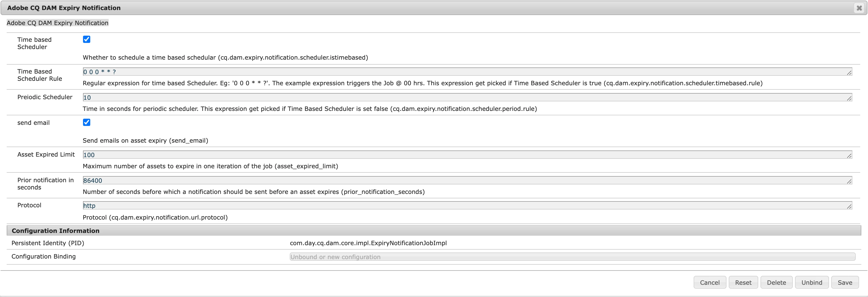Screen dimensions: 868x297
Task: Edit the Time Based Scheduler Rule field
Action: tap(467, 72)
